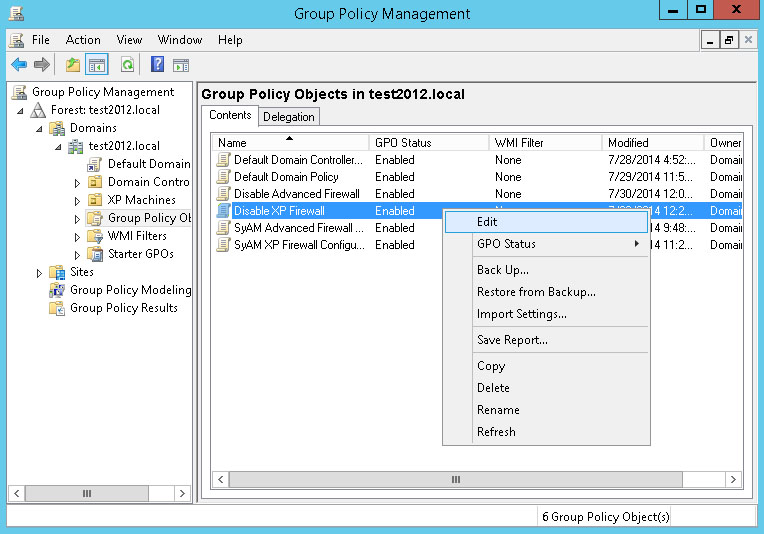Expand the WMI Filters tree node
764x534 pixels.
coord(78,237)
